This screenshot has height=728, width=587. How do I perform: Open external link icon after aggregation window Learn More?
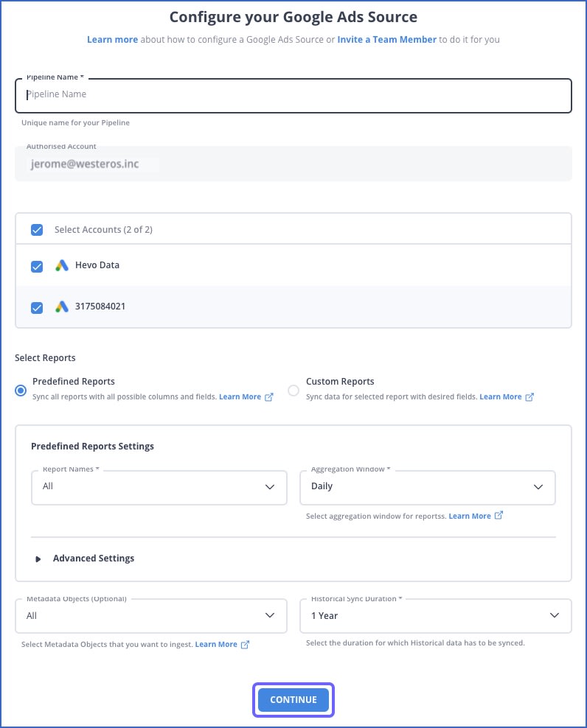click(499, 515)
